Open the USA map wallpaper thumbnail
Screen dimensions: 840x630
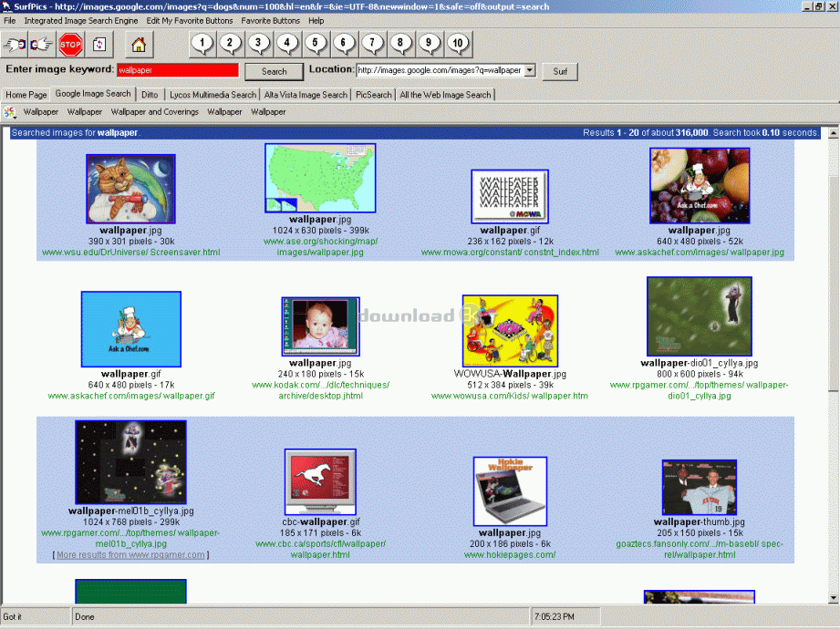[x=319, y=178]
